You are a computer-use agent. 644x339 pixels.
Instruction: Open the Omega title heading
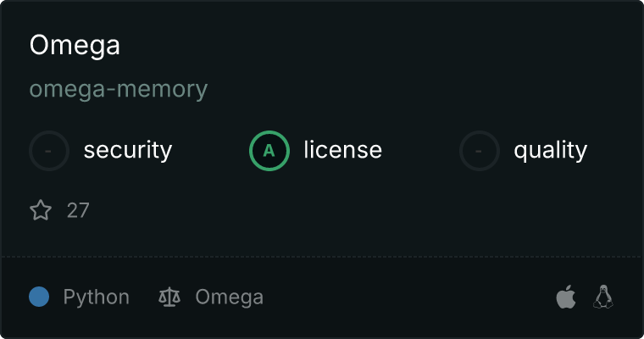tap(75, 46)
